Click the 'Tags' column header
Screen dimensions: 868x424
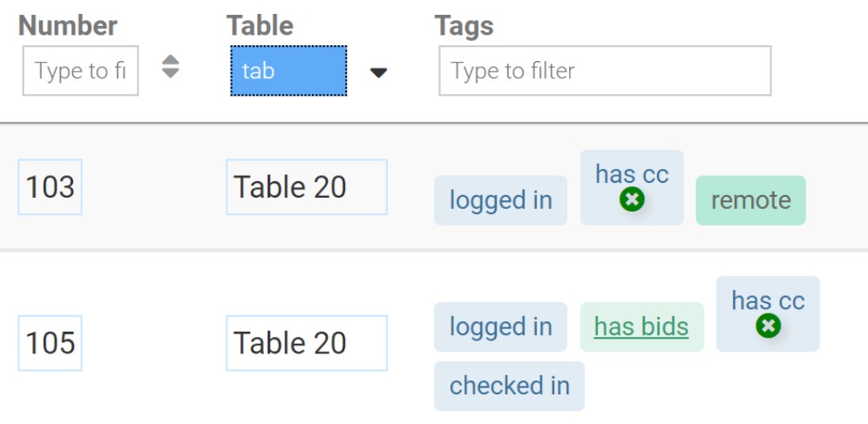coord(464,25)
